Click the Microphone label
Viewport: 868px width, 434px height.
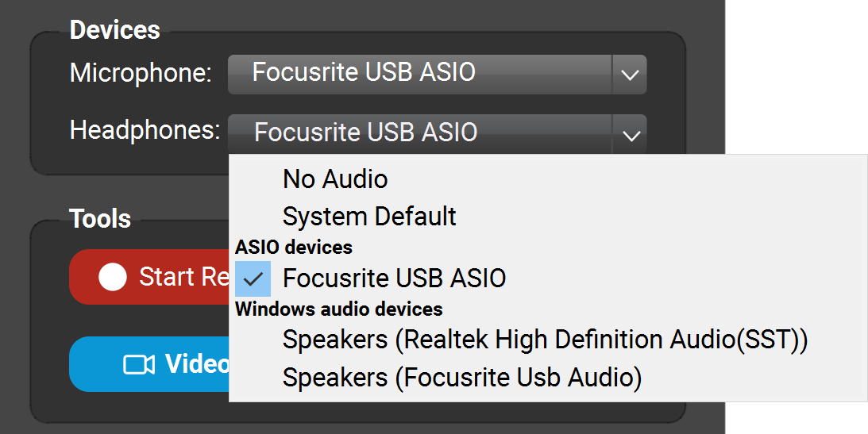(x=141, y=74)
